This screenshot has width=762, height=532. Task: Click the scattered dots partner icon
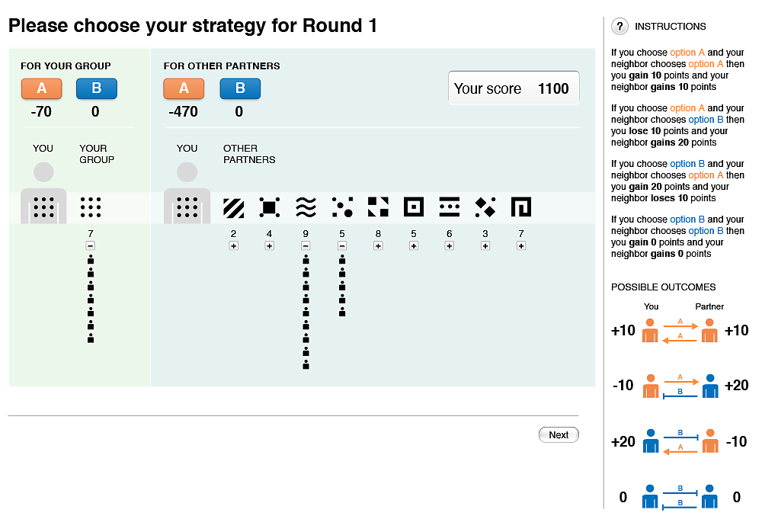tap(342, 207)
